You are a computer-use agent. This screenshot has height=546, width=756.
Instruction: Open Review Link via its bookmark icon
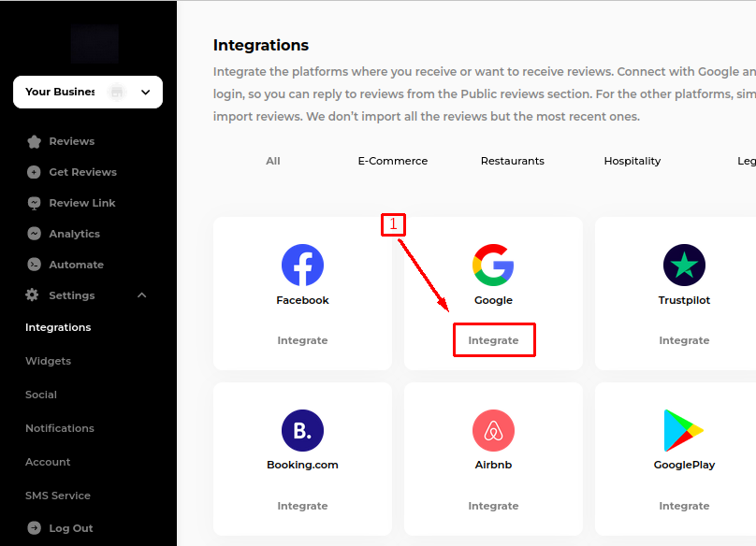35,202
